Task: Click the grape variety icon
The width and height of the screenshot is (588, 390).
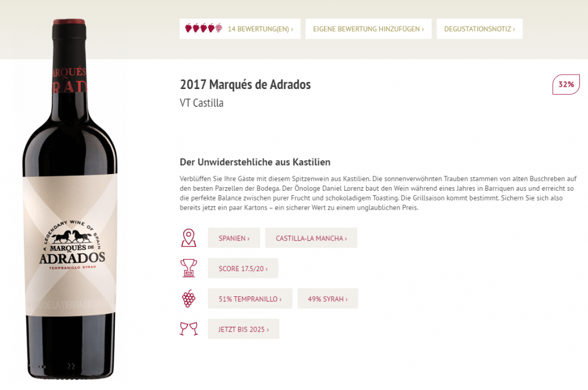Action: pyautogui.click(x=188, y=299)
